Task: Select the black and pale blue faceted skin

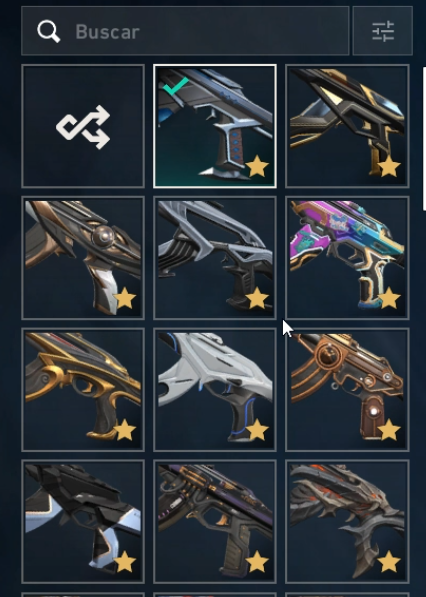Action: tap(83, 521)
